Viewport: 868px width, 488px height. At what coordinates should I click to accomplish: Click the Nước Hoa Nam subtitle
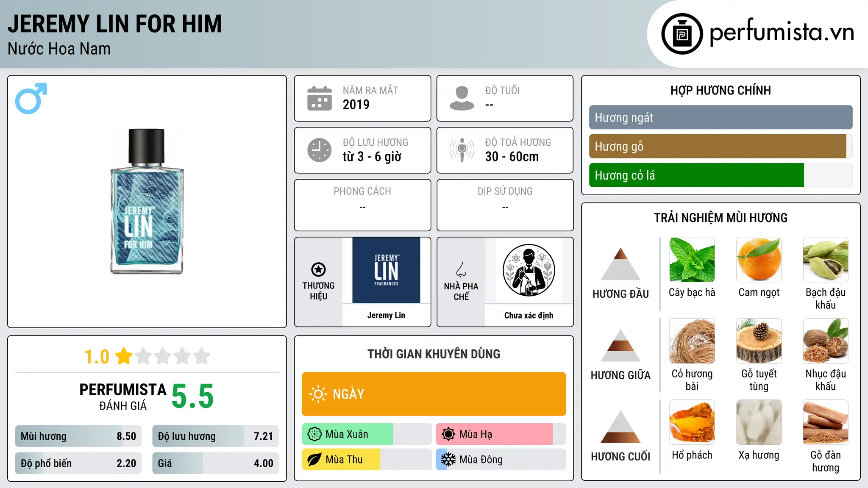59,49
